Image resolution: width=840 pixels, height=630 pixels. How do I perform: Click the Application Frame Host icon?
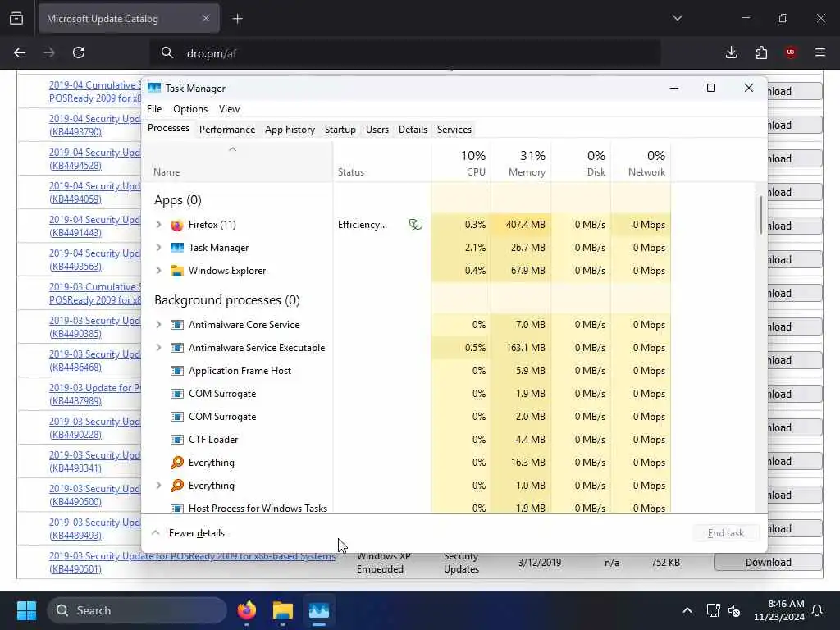coord(177,371)
